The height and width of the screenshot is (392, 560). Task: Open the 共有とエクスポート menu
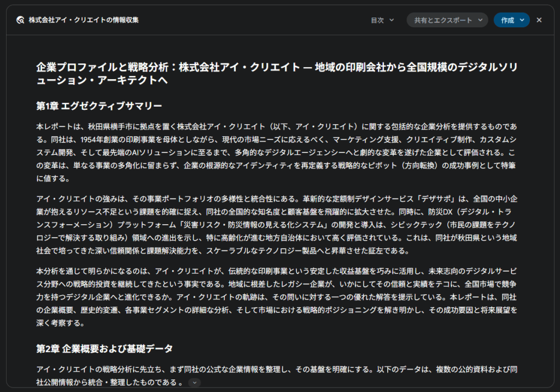(447, 20)
